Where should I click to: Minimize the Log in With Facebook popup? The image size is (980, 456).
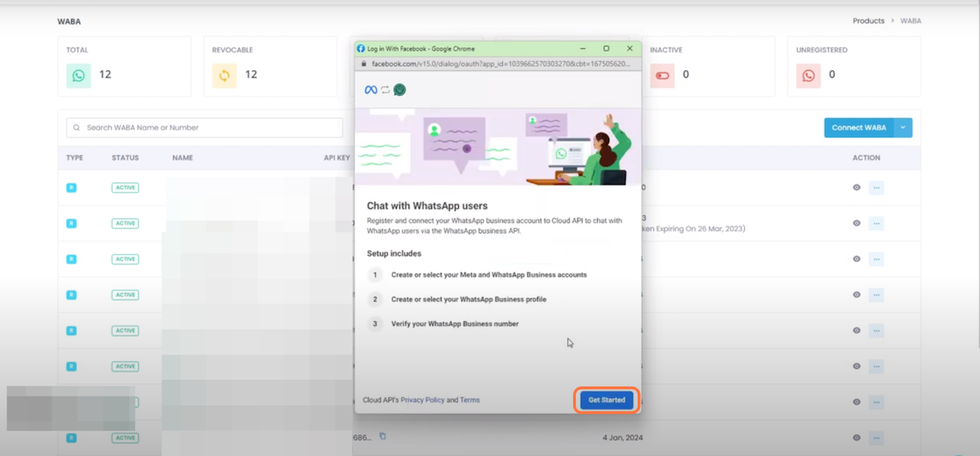tap(583, 48)
